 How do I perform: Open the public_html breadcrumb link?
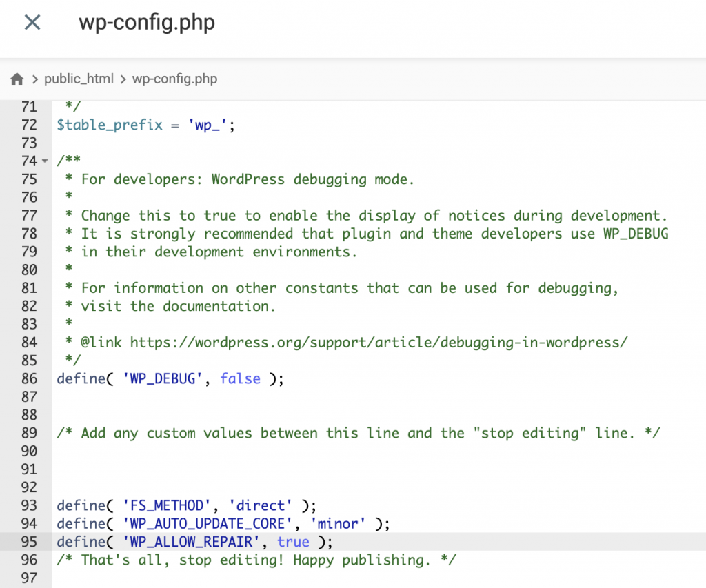coord(79,79)
